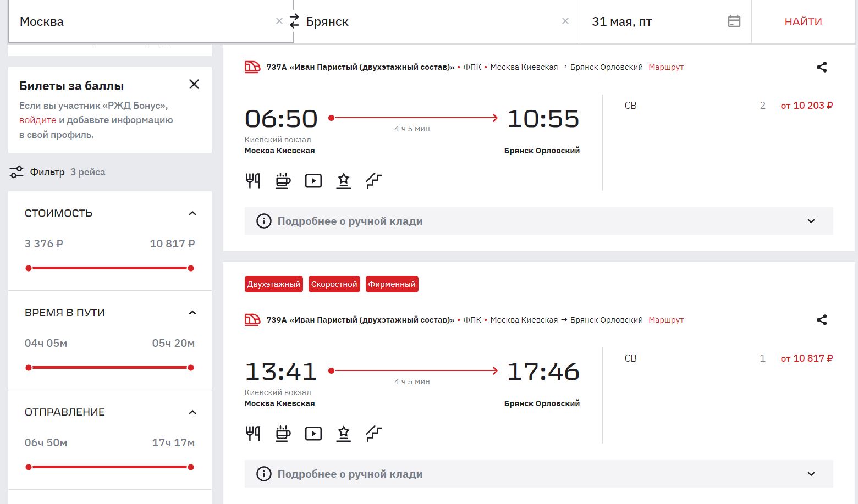Collapse the СТОИМОСТЬ filter section
Screen dimensions: 858x504
pyautogui.click(x=193, y=213)
